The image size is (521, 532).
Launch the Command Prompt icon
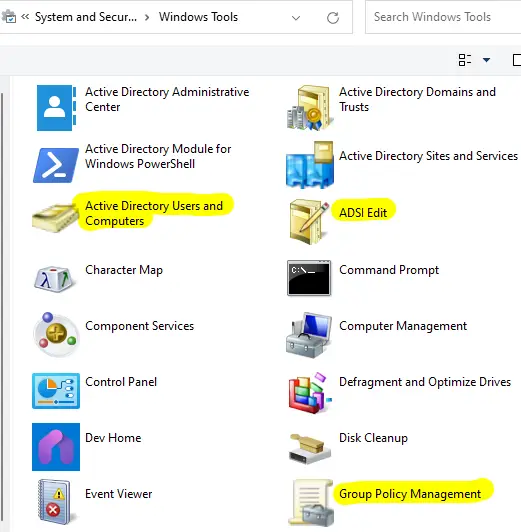point(309,278)
